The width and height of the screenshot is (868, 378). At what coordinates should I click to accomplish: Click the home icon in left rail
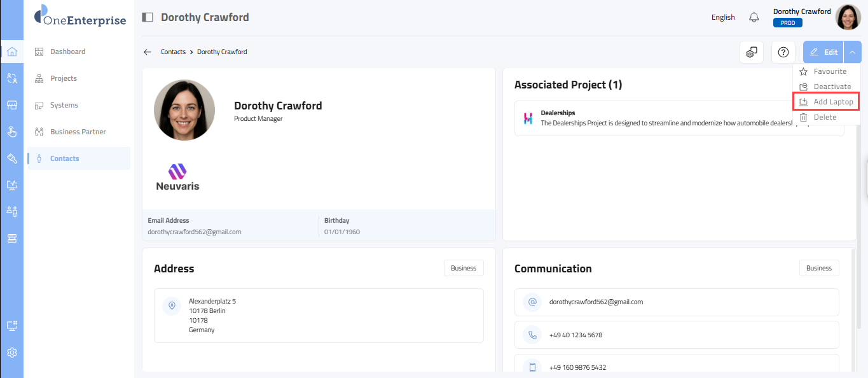point(11,52)
